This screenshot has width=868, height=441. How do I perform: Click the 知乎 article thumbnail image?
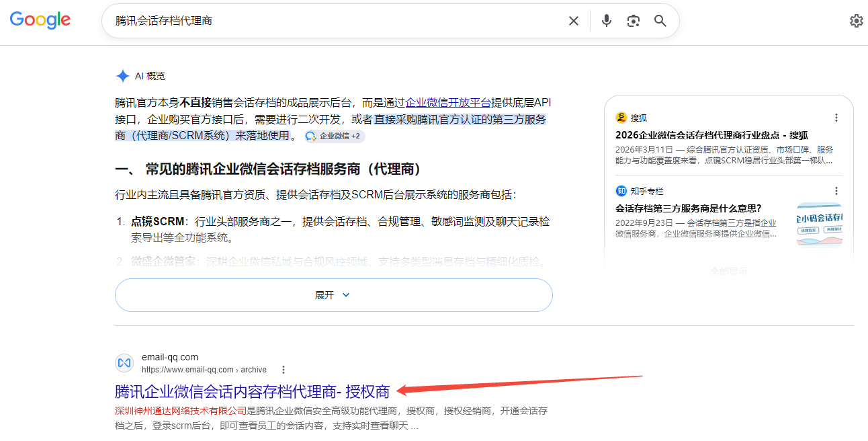click(x=819, y=225)
